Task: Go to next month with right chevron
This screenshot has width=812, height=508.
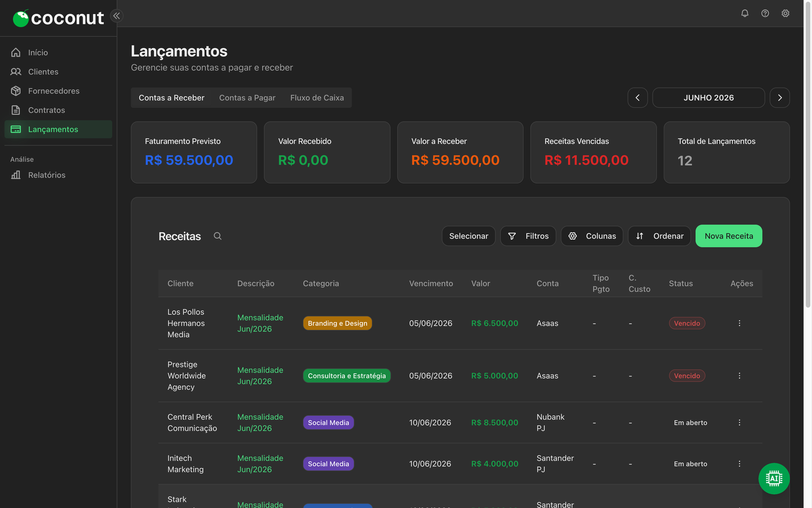Action: coord(780,98)
